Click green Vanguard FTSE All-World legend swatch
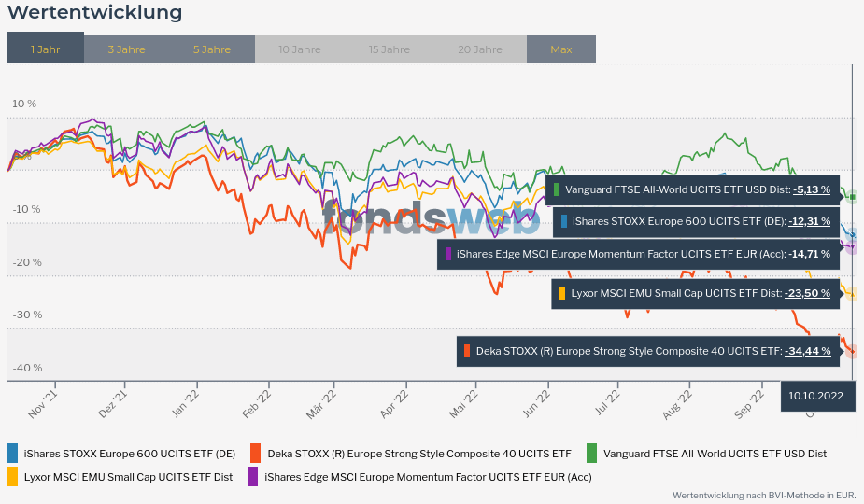The image size is (864, 504). [x=591, y=454]
